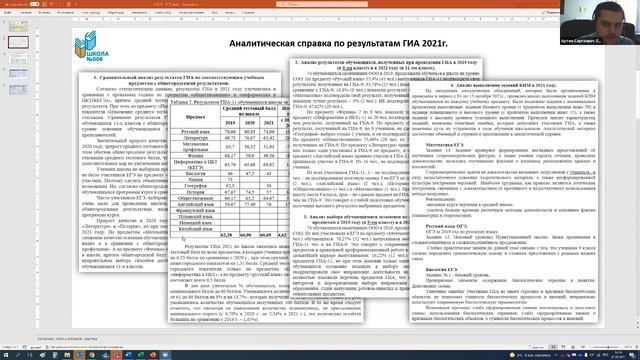Open the Слайд-шоу ribbon tab
The height and width of the screenshot is (360, 640).
coord(162,13)
